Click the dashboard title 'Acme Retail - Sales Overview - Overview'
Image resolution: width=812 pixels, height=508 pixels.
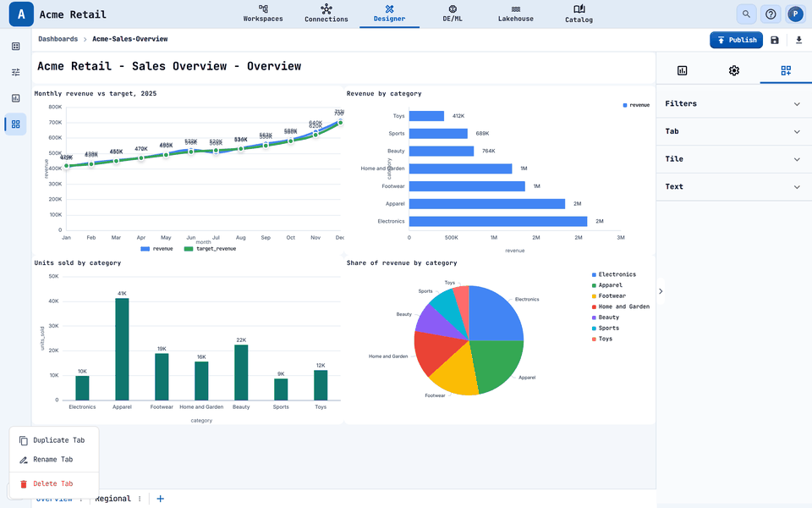pyautogui.click(x=169, y=66)
